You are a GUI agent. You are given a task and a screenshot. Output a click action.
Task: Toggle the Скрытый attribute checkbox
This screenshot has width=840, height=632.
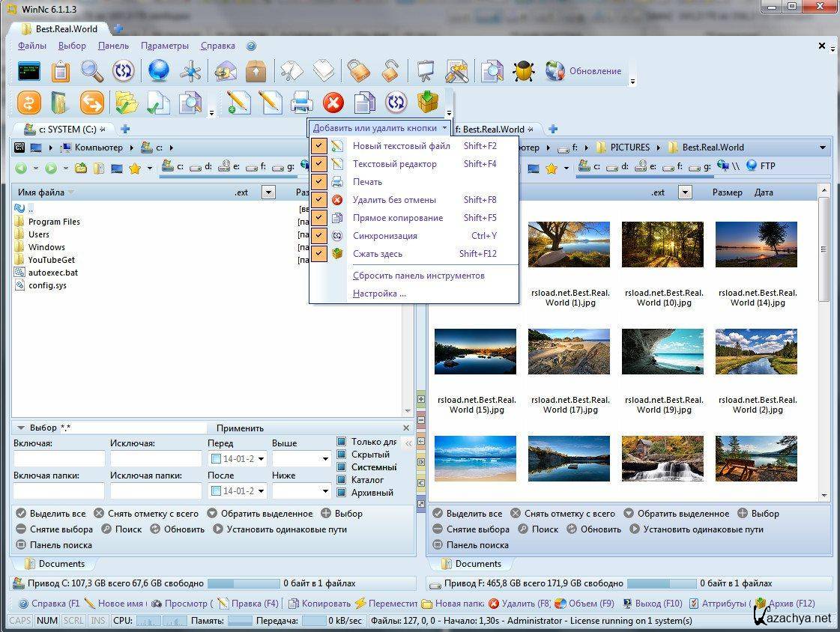pos(342,455)
